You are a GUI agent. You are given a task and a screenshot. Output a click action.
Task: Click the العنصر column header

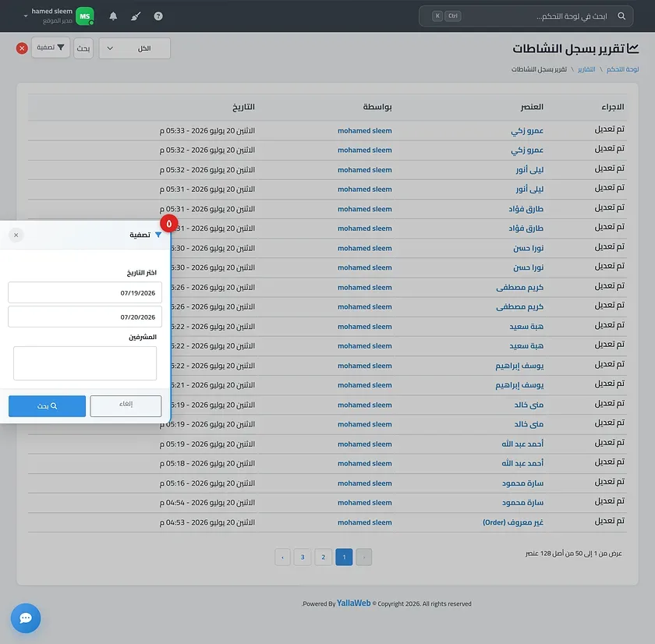point(532,107)
